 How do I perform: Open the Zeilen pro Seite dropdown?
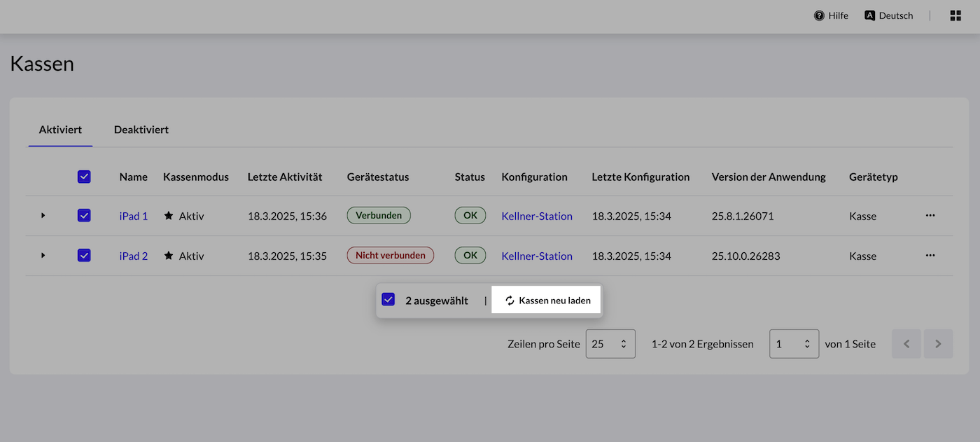tap(610, 344)
